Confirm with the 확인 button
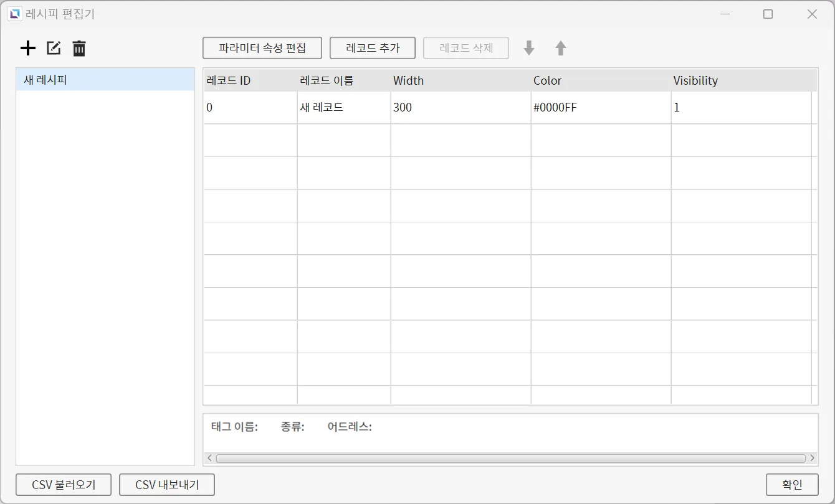835x504 pixels. [x=792, y=485]
